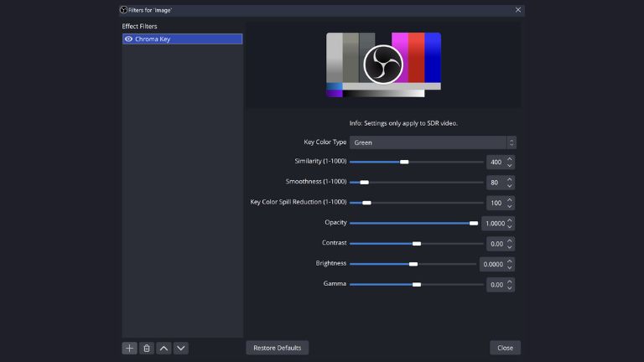This screenshot has width=644, height=362.
Task: Decrease Similarity value with down arrow
Action: 509,165
